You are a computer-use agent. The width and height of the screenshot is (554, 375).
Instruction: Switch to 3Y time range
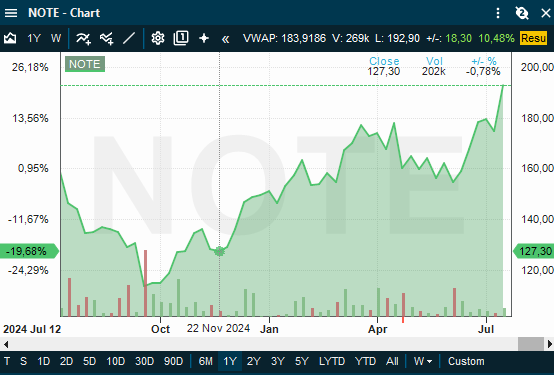[x=278, y=361]
